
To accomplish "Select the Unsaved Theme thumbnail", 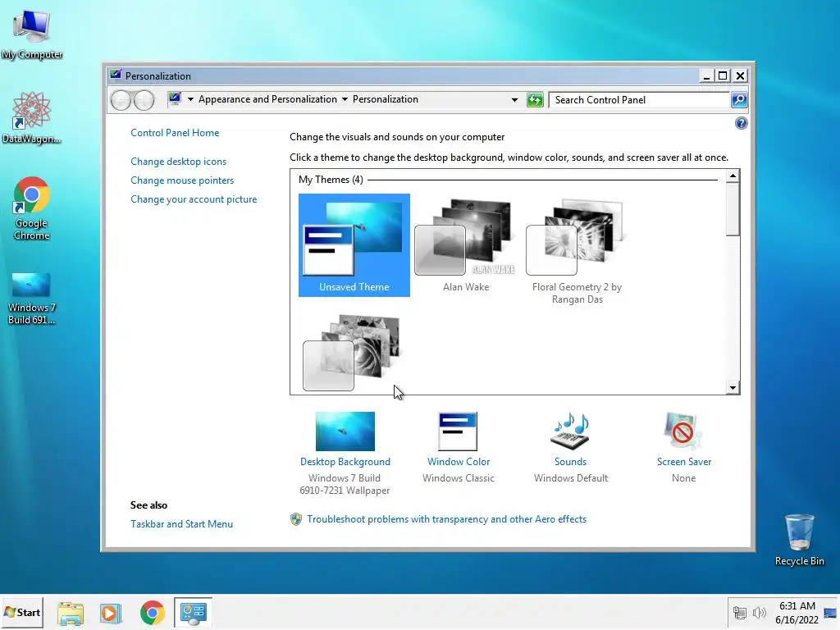I will click(x=354, y=245).
